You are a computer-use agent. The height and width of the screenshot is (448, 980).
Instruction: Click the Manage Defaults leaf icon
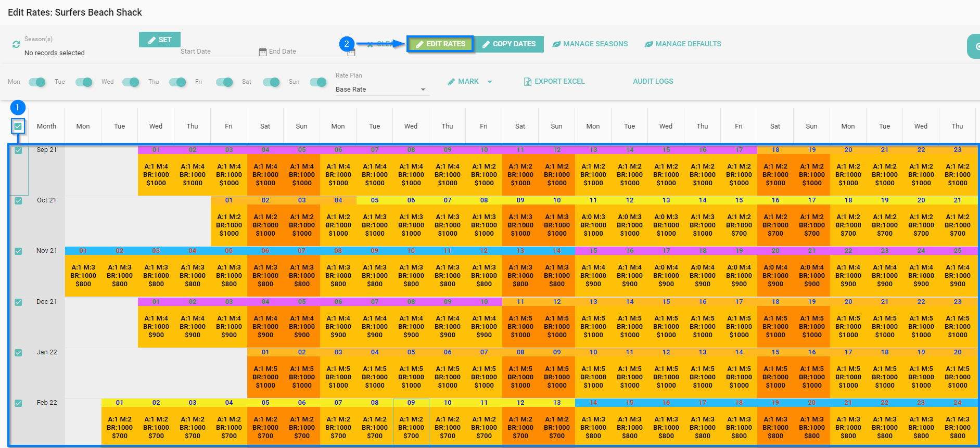[x=648, y=44]
